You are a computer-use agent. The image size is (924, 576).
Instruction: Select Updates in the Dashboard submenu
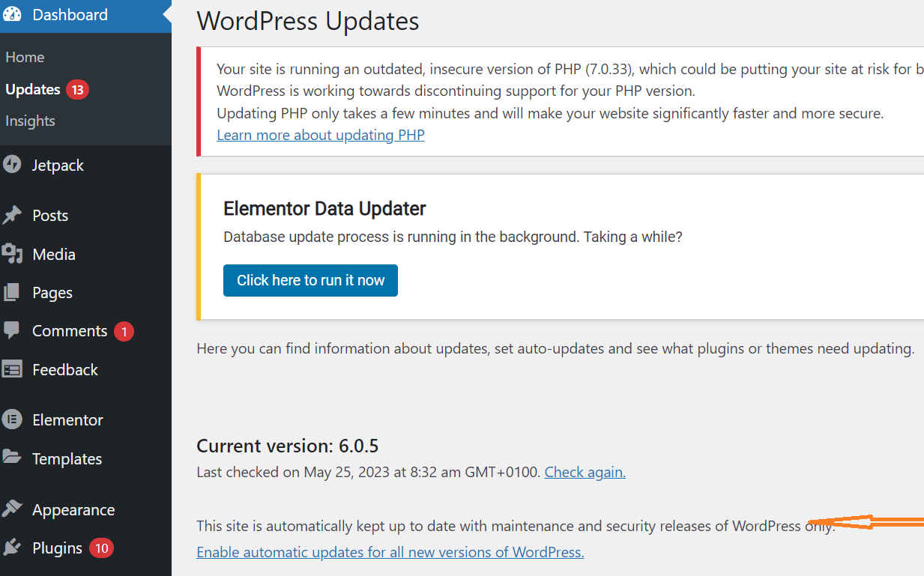click(x=33, y=90)
